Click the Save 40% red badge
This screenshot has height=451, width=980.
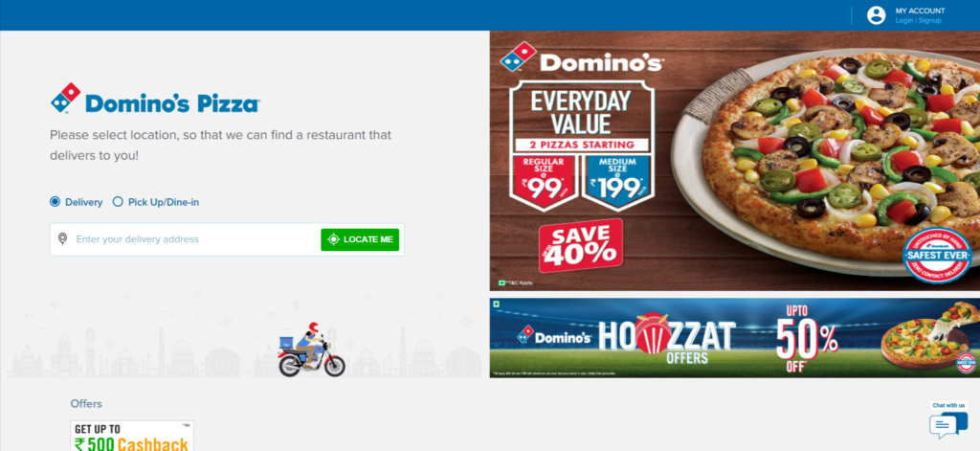pos(581,246)
